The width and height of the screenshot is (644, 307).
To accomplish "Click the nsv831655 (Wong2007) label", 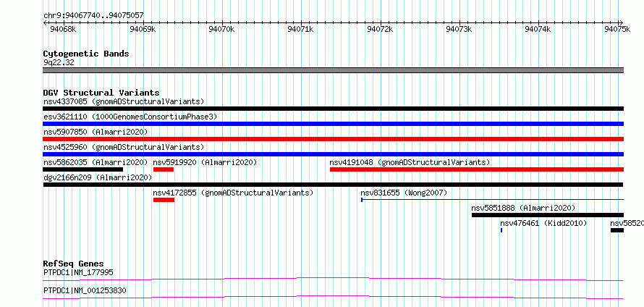I will 404,193.
